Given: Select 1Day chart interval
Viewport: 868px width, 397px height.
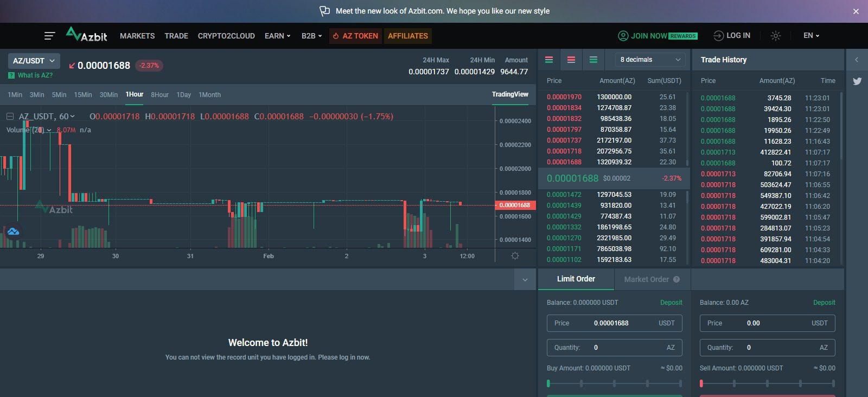Looking at the screenshot, I should pyautogui.click(x=184, y=95).
